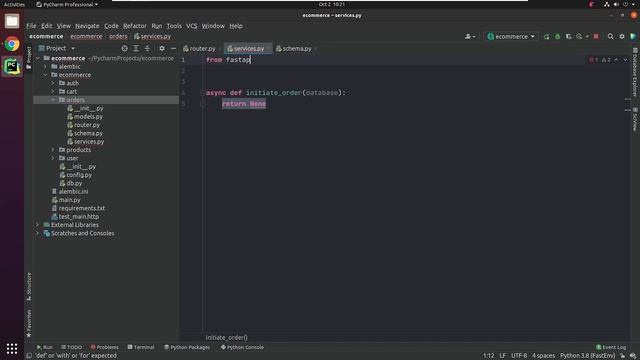The width and height of the screenshot is (640, 360).
Task: Select requirements.txt in project tree
Action: [x=82, y=208]
